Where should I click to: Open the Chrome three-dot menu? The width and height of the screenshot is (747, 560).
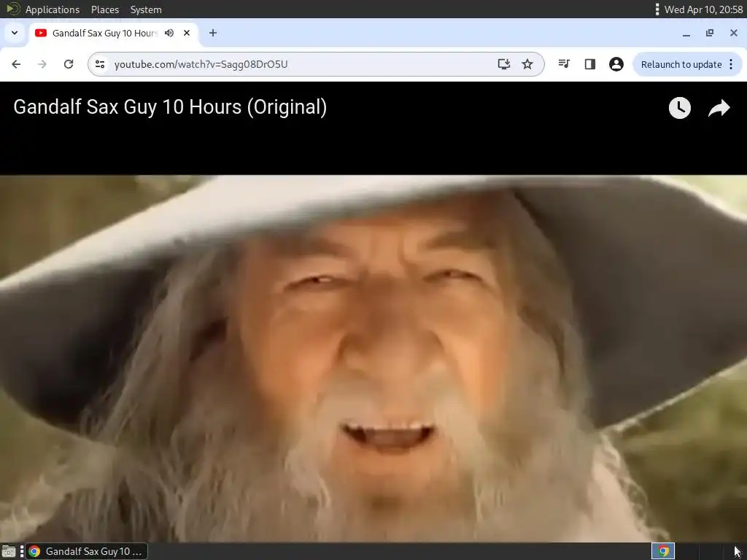(731, 64)
